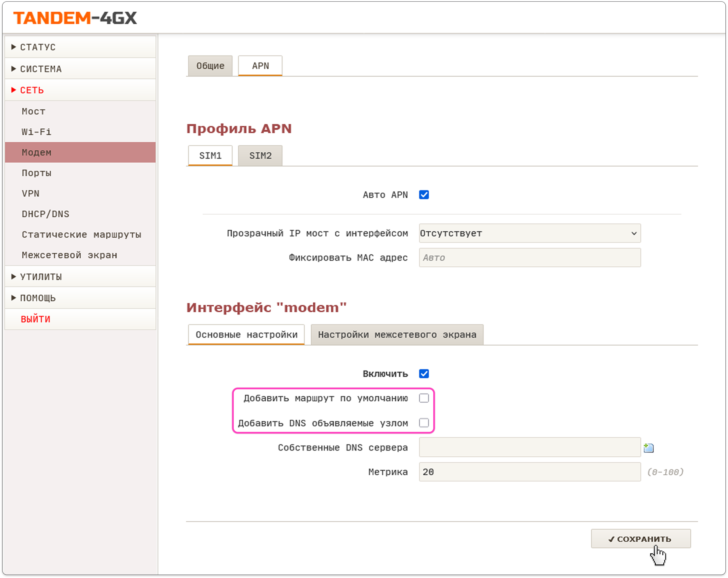Open the Прозрачный IP мост dropdown
728x578 pixels.
(529, 233)
